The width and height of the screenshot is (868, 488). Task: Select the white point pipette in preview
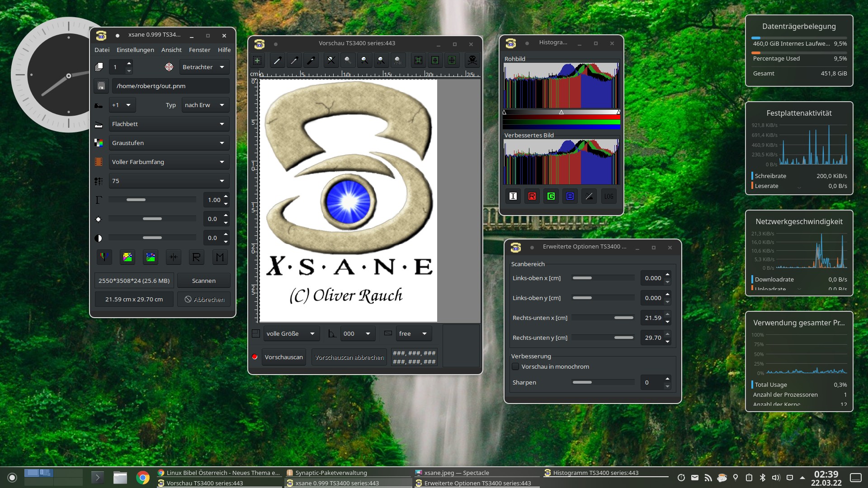(x=278, y=60)
